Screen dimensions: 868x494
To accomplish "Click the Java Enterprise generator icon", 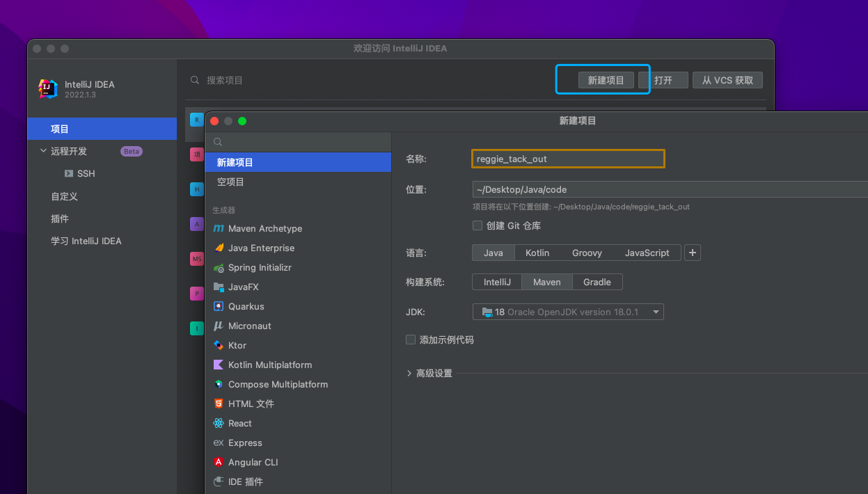I will pos(219,248).
